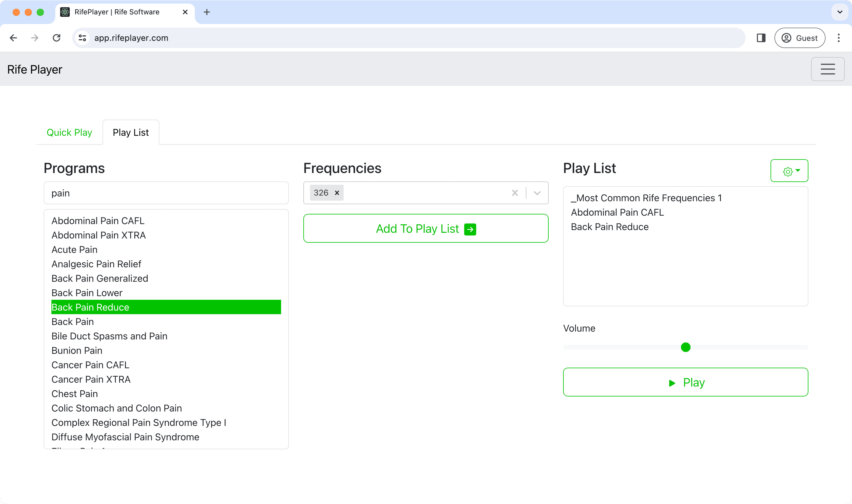Toggle the browser side panel
The height and width of the screenshot is (504, 852).
(761, 38)
